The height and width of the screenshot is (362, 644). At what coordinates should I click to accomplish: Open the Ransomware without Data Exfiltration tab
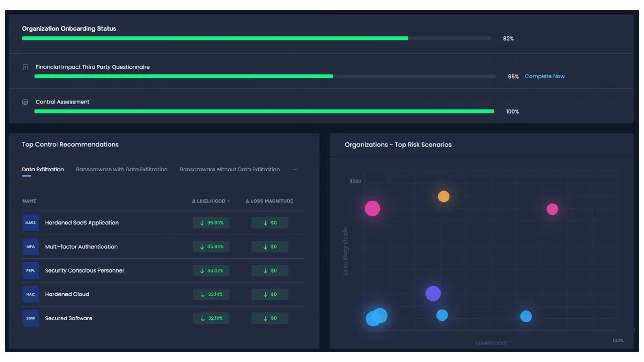tap(230, 169)
